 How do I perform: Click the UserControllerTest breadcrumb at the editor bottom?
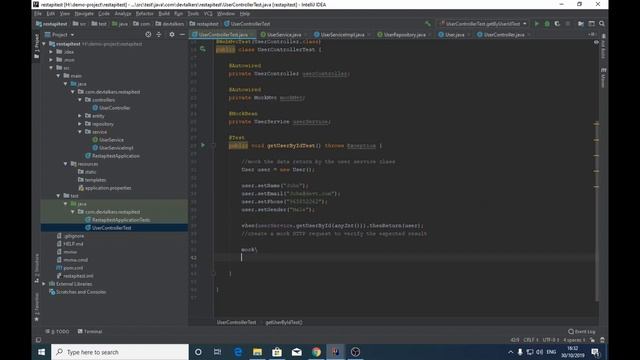tap(236, 322)
